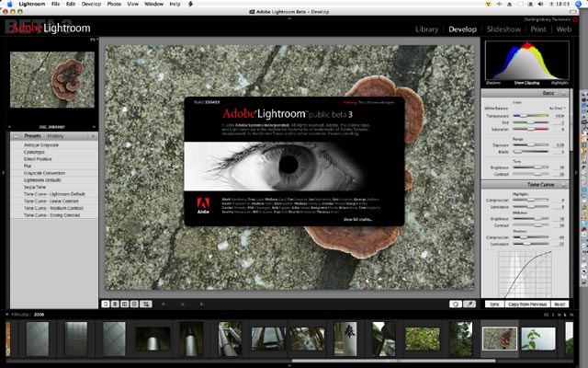Select the green plant thumbnail in filmstrip
This screenshot has width=588, height=368.
[538, 339]
